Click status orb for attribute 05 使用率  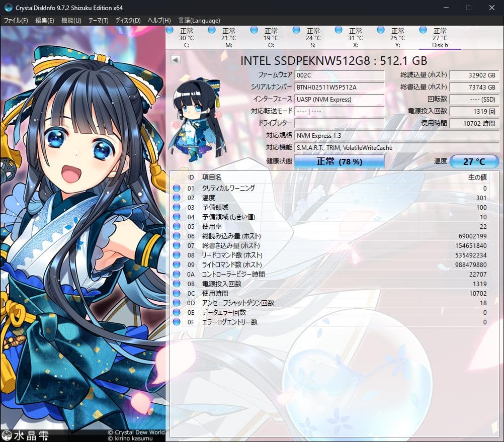177,226
